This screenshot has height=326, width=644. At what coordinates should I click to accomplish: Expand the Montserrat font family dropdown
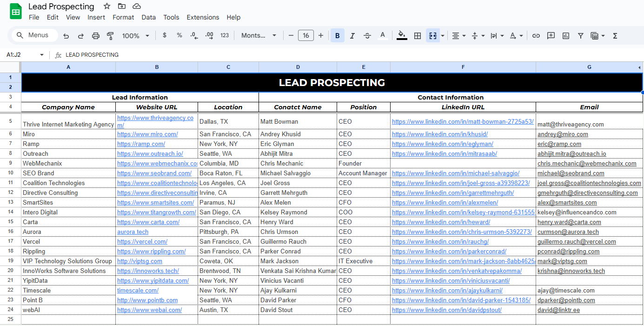259,36
